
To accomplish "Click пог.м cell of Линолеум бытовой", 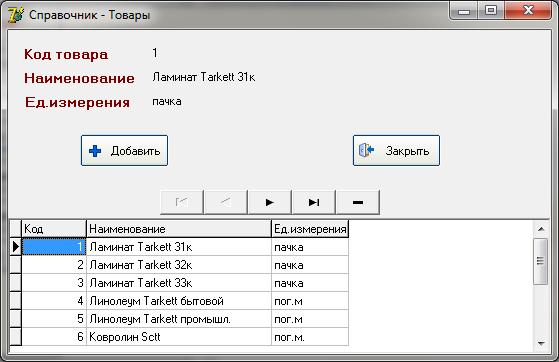I will click(x=310, y=301).
